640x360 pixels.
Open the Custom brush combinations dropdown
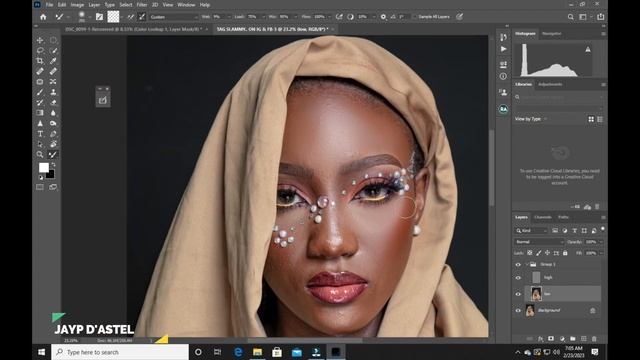tap(174, 17)
